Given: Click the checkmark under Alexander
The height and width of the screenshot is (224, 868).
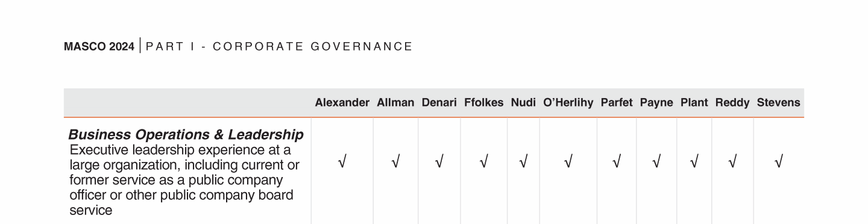Looking at the screenshot, I should click(342, 161).
